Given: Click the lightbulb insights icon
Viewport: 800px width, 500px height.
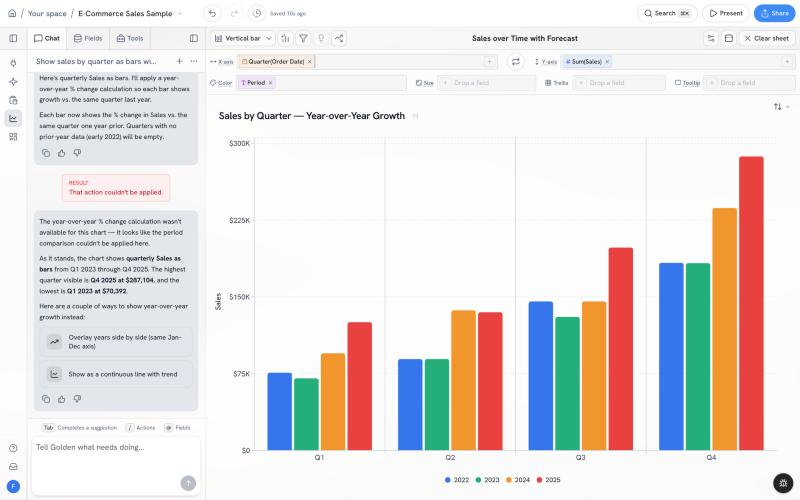Looking at the screenshot, I should (321, 38).
